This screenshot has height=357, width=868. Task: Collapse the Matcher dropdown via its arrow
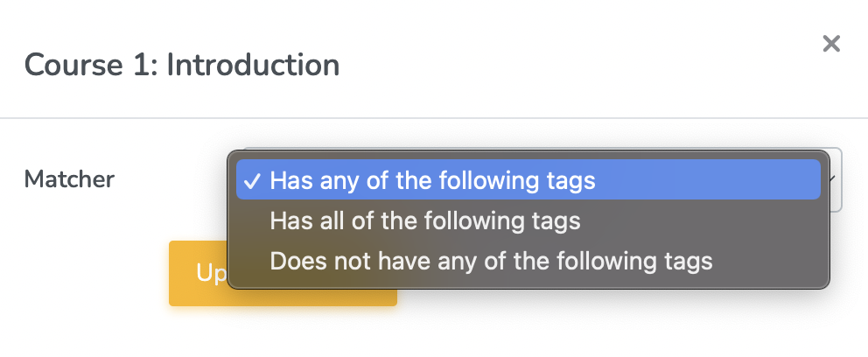click(x=836, y=179)
